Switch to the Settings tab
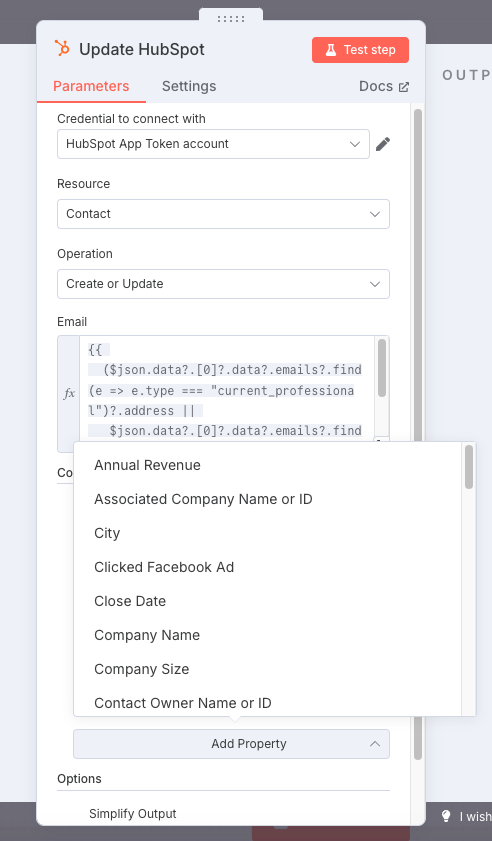The width and height of the screenshot is (492, 841). 189,86
